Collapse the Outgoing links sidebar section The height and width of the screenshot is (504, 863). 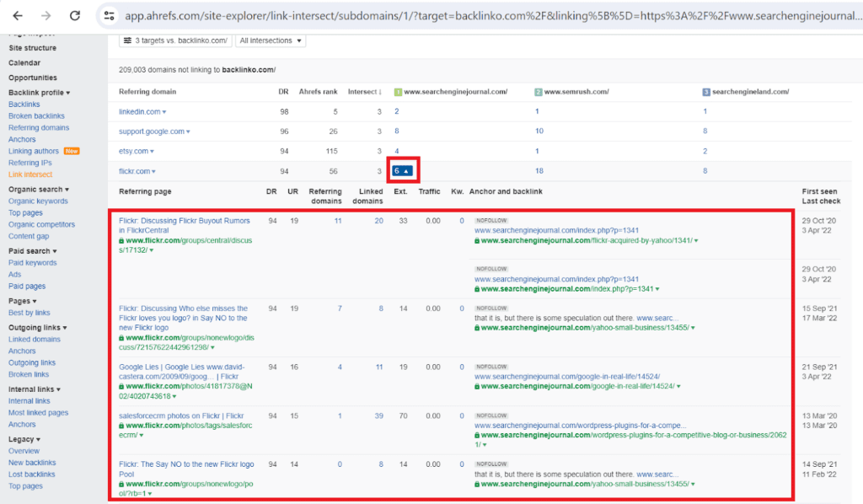point(37,327)
